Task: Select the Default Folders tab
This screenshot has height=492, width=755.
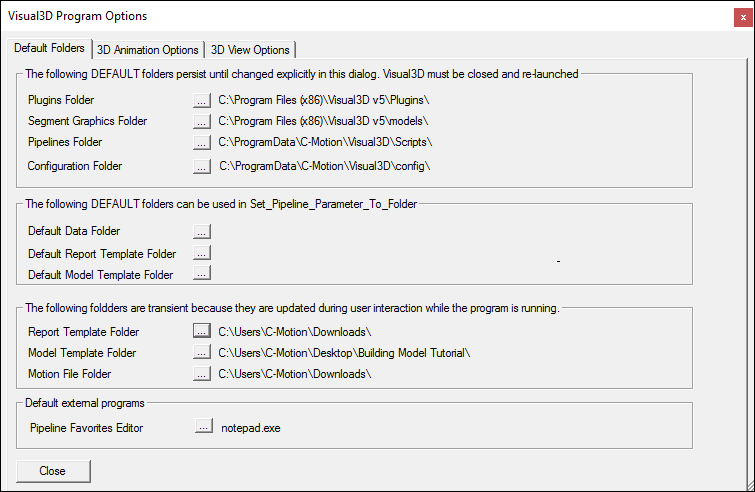Action: [49, 48]
